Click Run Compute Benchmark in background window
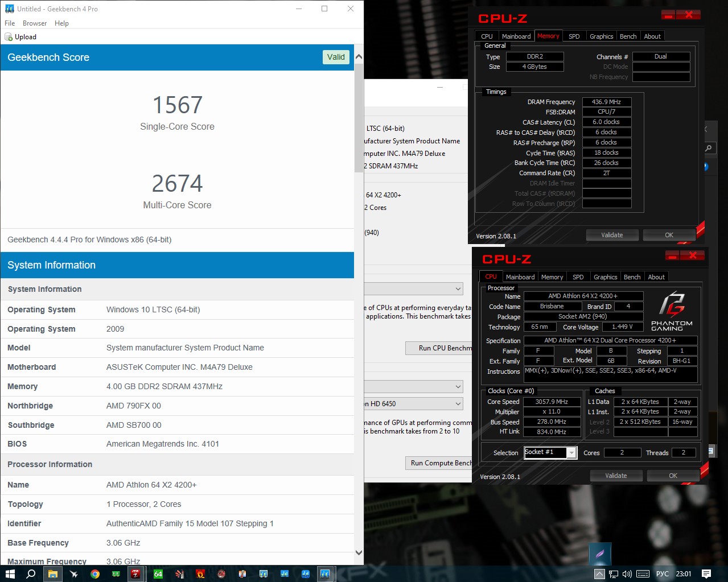The height and width of the screenshot is (582, 728). tap(439, 463)
